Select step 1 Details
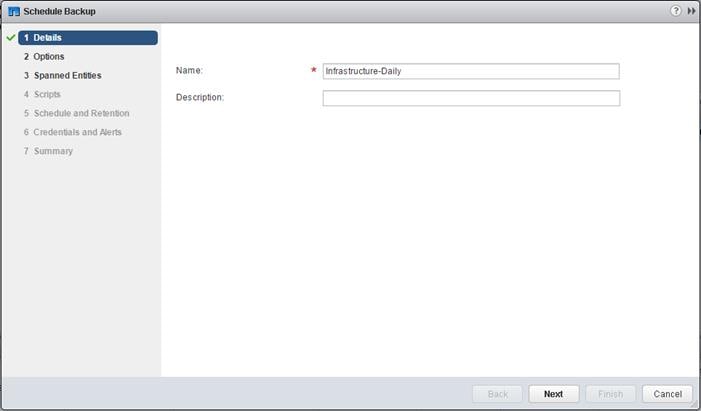This screenshot has width=701, height=411. coord(88,38)
